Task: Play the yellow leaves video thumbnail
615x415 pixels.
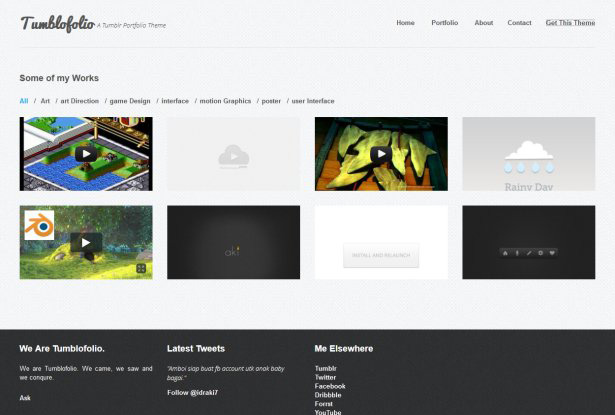Action: click(x=381, y=154)
